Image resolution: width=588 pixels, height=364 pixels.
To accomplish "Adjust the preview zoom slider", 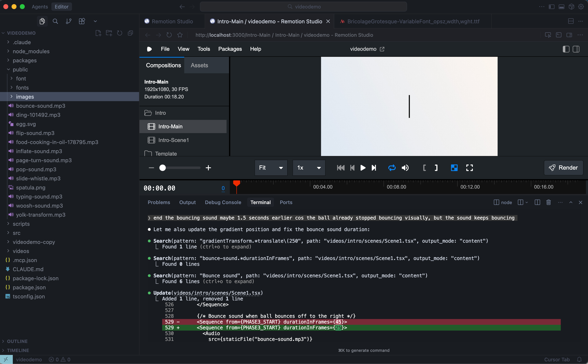I will click(x=163, y=168).
